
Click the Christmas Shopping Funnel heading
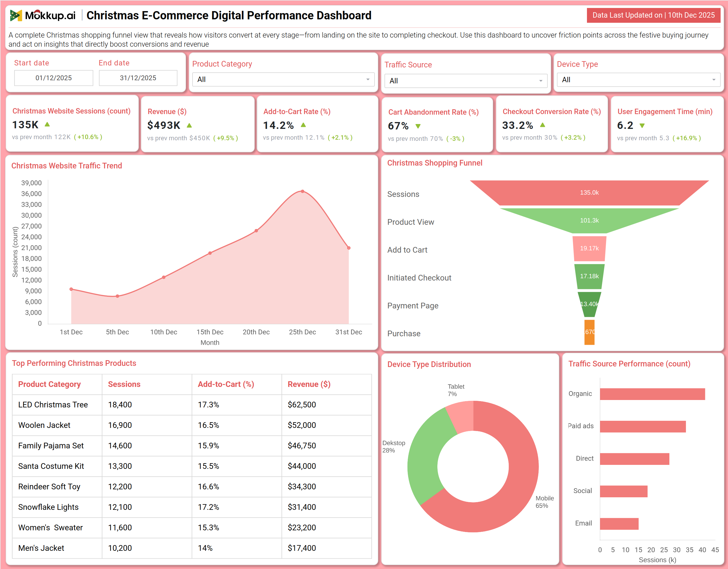click(435, 163)
